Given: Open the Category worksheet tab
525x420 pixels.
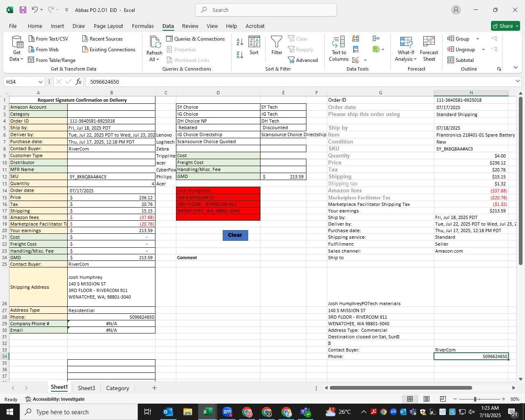Looking at the screenshot, I should point(118,388).
